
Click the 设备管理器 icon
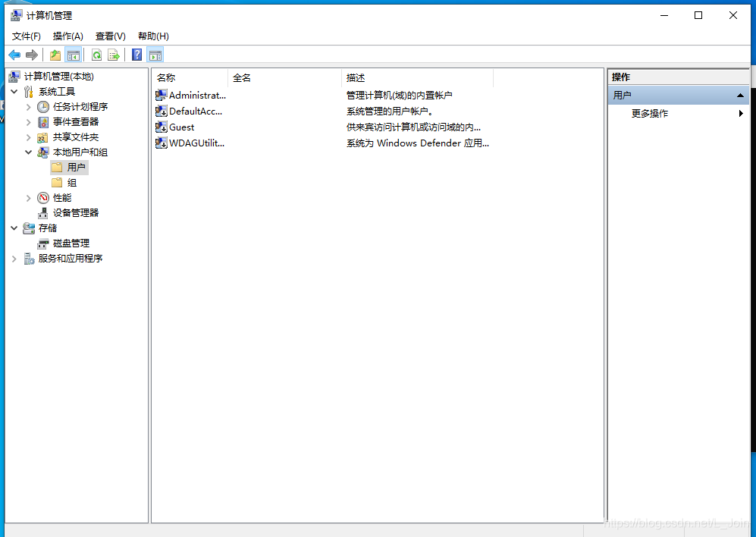(43, 213)
